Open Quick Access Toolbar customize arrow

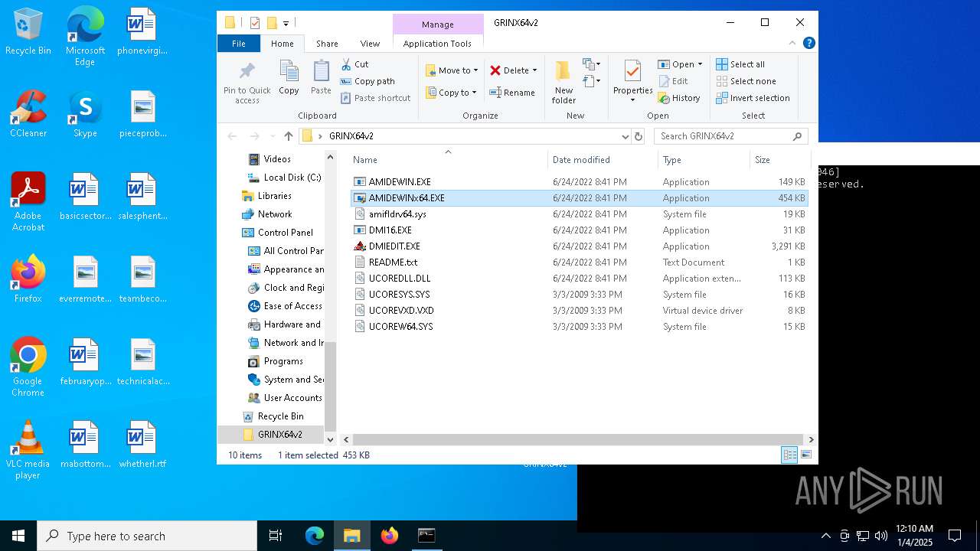click(286, 23)
